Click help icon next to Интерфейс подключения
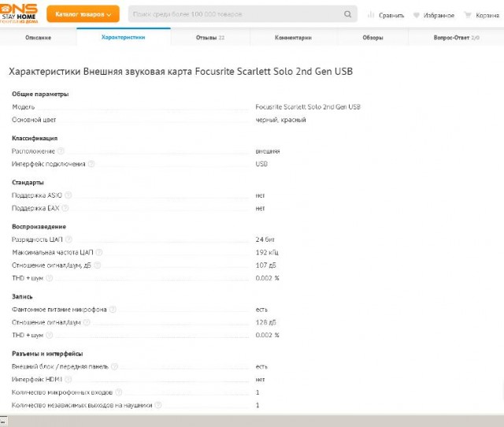Screen dimensions: 504x427 click(x=91, y=164)
